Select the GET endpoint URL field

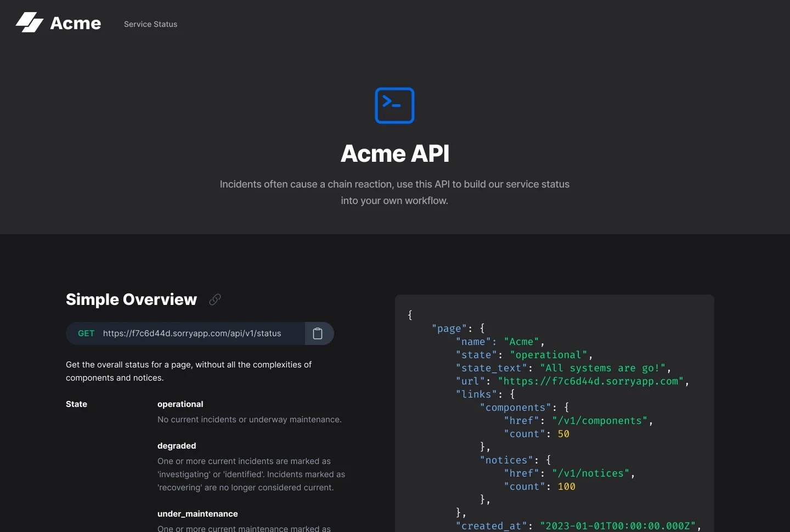click(x=190, y=333)
